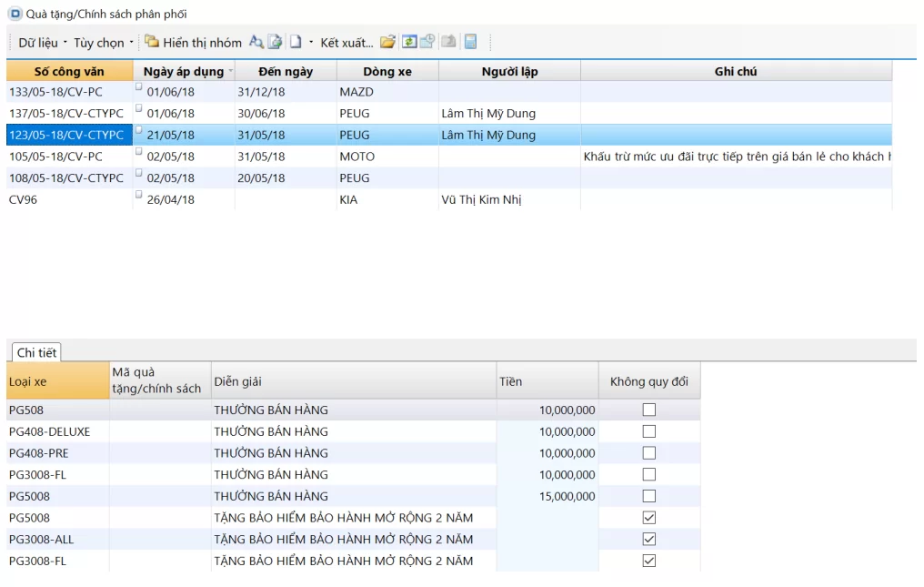Click the find/search magnifier toolbar icon

coord(256,42)
